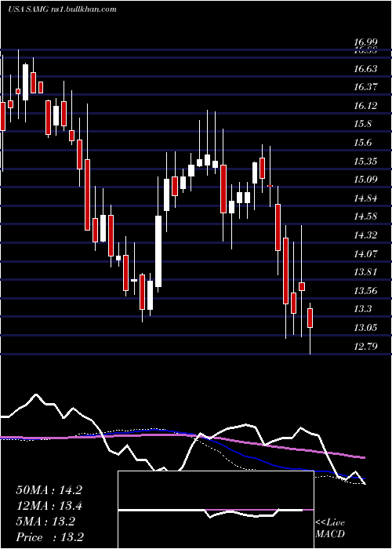Click the 14.32 price axis label
Viewport: 392px width, 549px height.
point(365,235)
